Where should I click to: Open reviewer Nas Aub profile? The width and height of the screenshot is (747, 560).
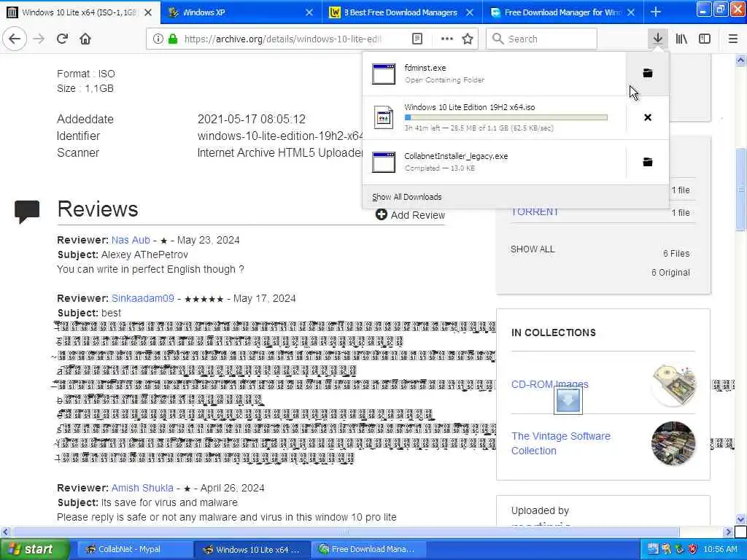pos(131,240)
